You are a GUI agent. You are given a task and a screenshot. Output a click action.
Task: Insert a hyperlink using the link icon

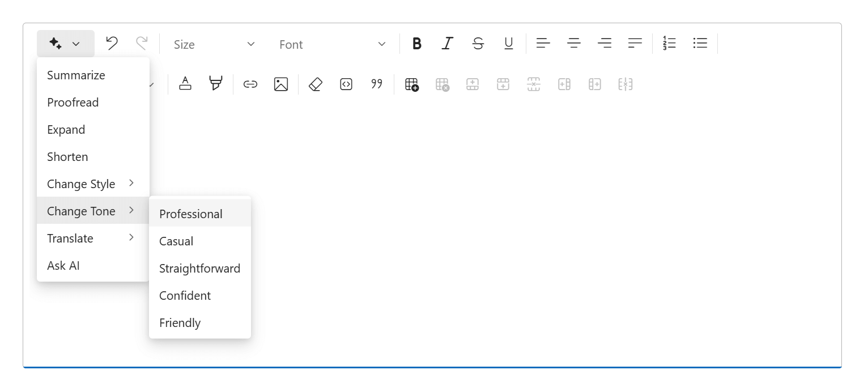(x=250, y=83)
